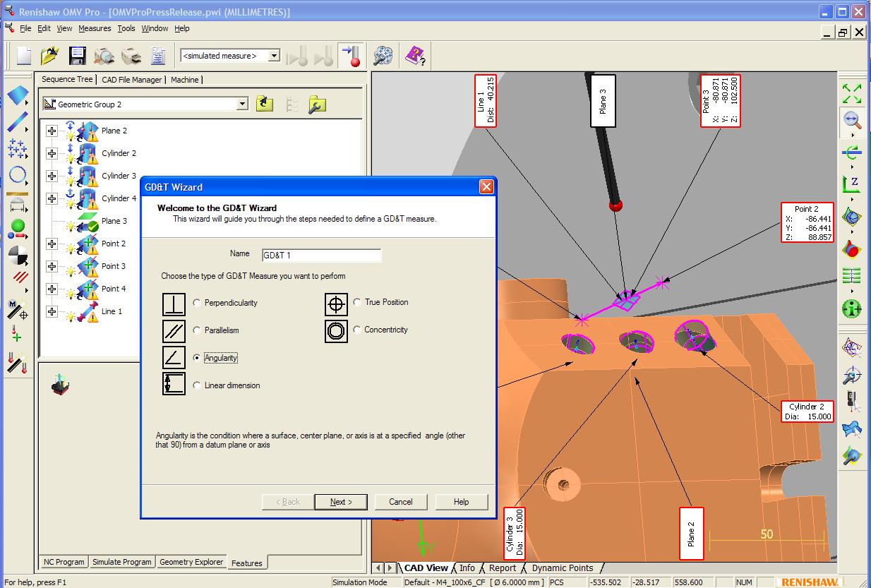Select the green sphere solids tool
Image resolution: width=871 pixels, height=588 pixels.
[17, 229]
